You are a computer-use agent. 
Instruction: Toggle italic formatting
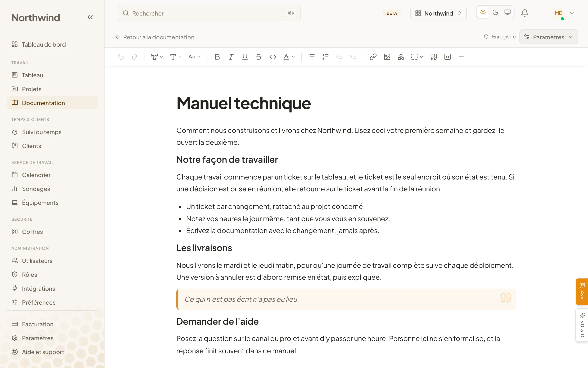231,57
